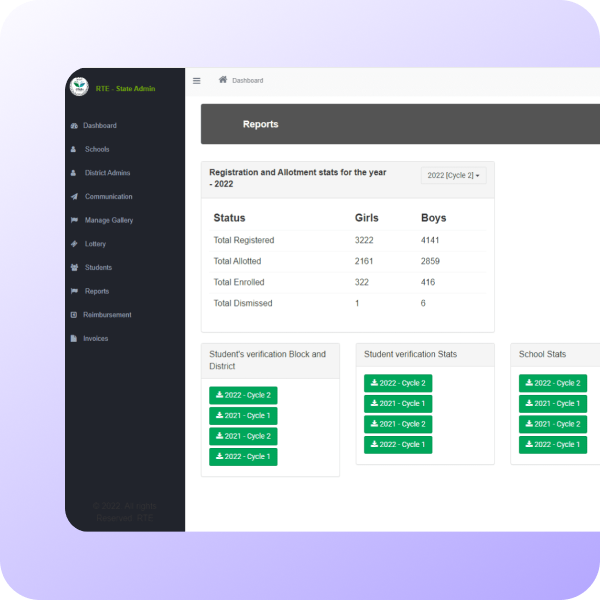The width and height of the screenshot is (600, 600).
Task: Download 2022 - Cycle 2 Block and District report
Action: click(x=243, y=395)
